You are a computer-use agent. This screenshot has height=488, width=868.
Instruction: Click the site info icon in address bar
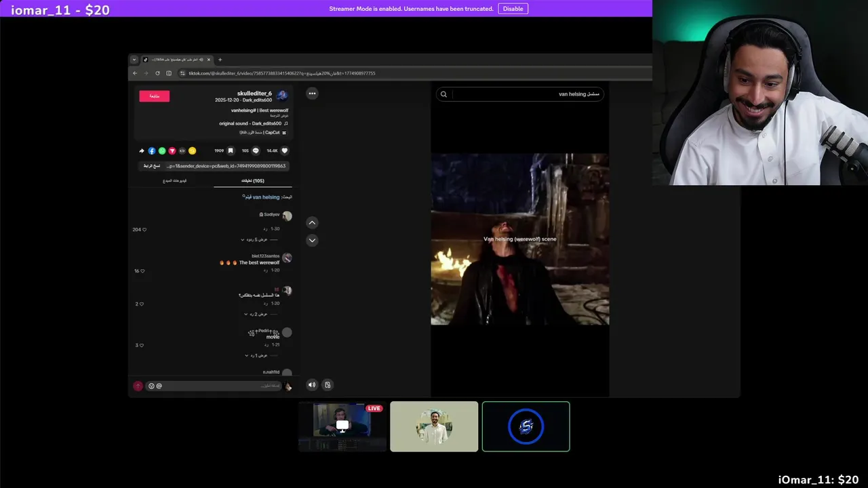pos(182,73)
